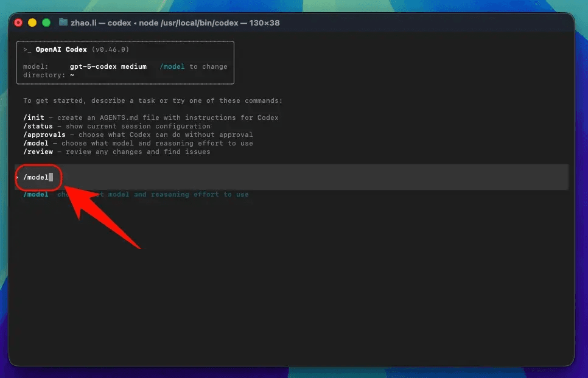Click '/model' in the commands list
This screenshot has height=378, width=588.
coord(36,143)
